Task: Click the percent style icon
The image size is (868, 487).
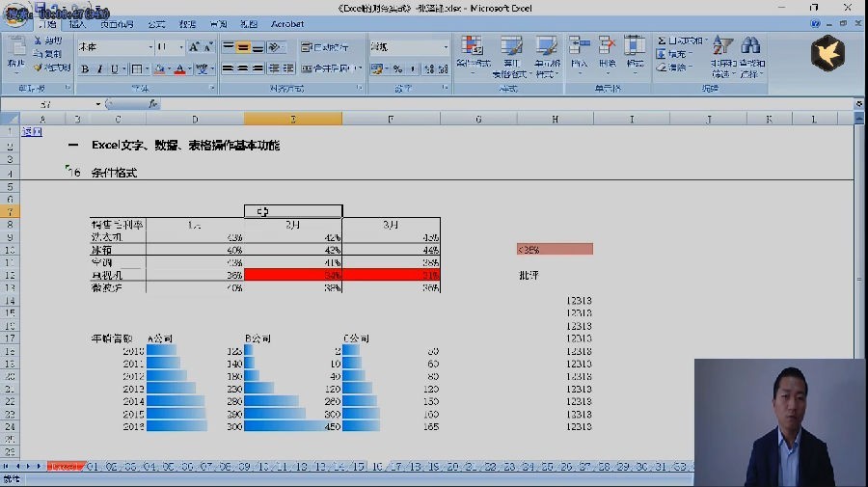Action: pyautogui.click(x=397, y=68)
